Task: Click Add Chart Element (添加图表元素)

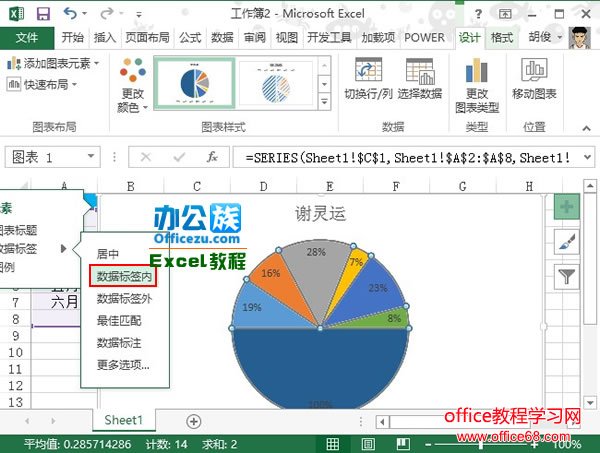Action: pos(53,63)
